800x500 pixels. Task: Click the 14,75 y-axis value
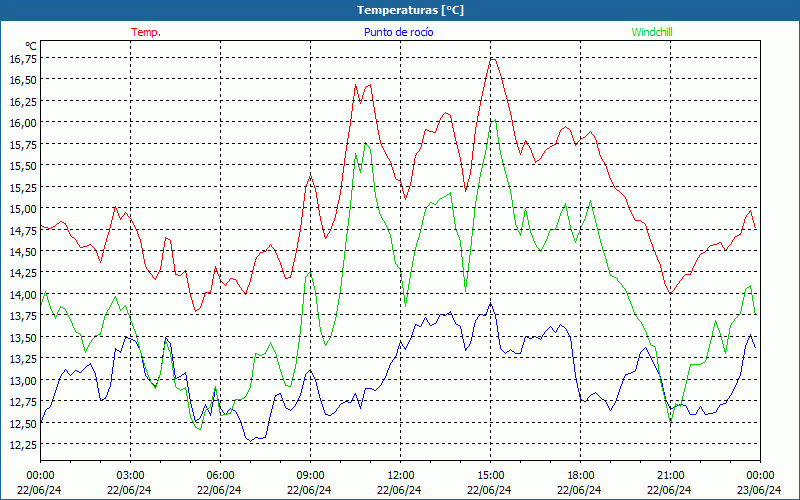tap(23, 231)
